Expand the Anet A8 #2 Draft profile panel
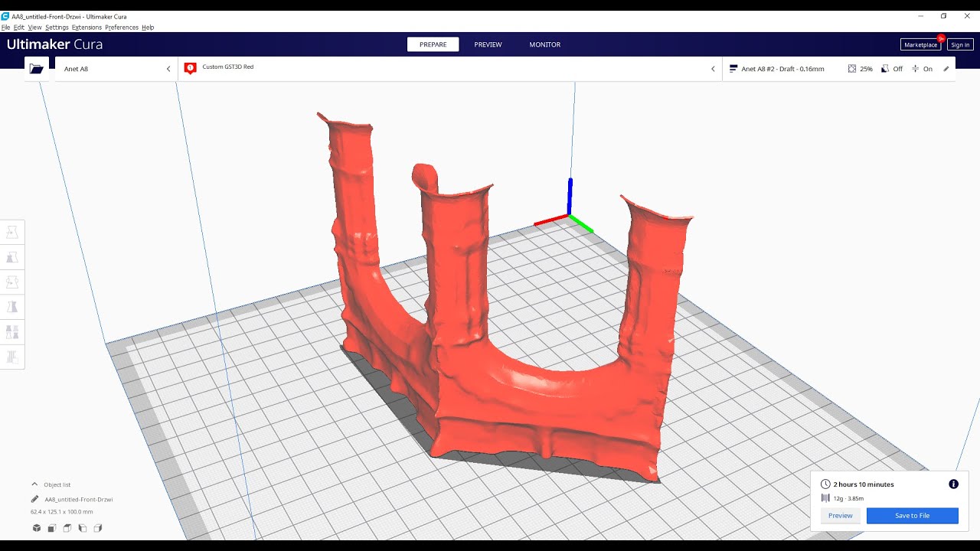Viewport: 980px width, 551px height. tap(838, 69)
